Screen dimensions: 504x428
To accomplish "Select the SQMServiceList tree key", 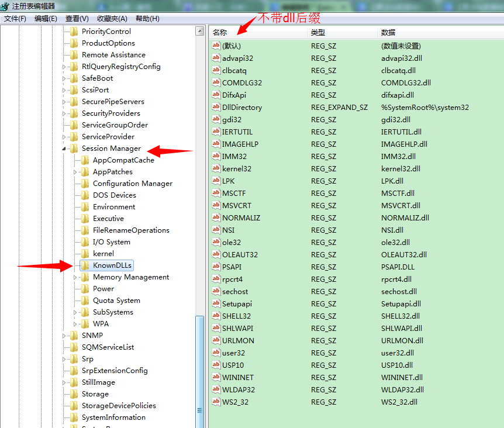I will coord(108,347).
